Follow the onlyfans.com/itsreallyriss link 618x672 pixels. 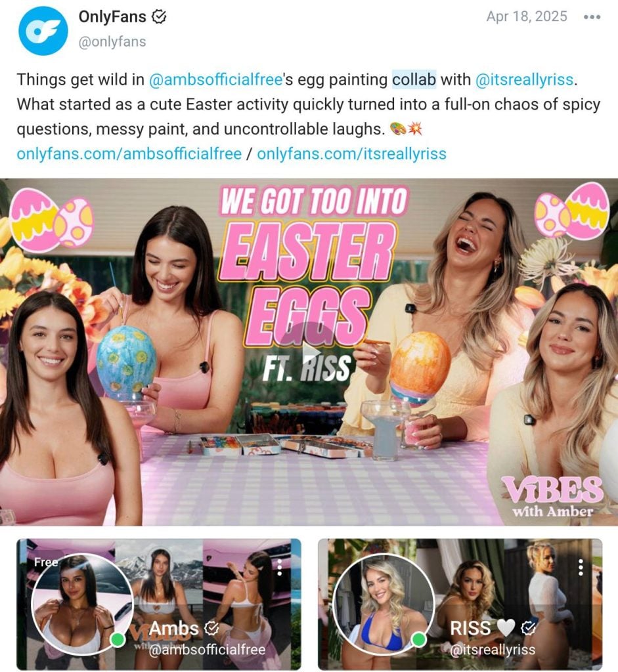(351, 154)
